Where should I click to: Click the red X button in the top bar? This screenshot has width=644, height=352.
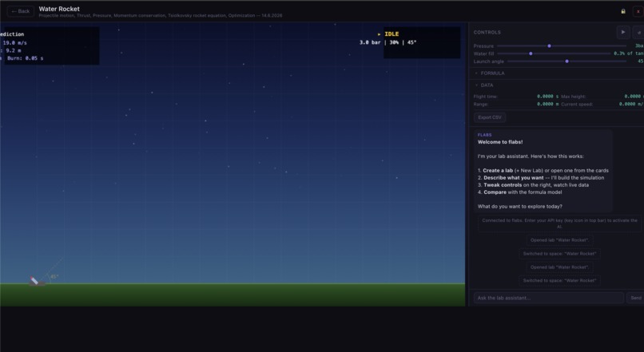click(638, 11)
